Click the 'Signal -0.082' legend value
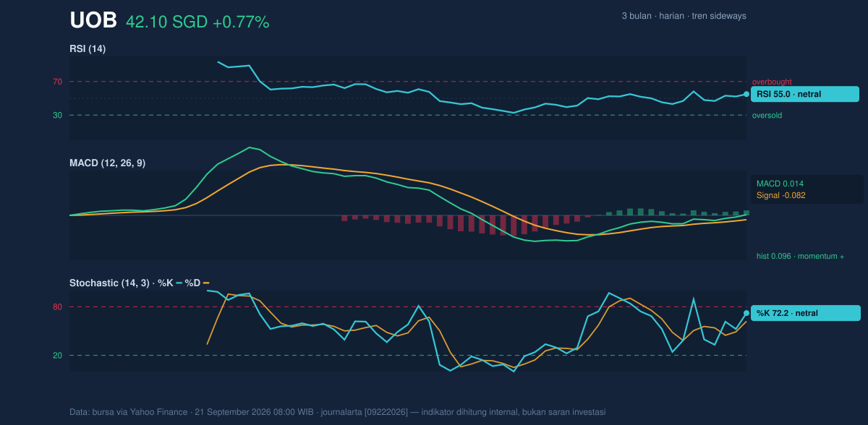868x425 pixels. [x=781, y=195]
